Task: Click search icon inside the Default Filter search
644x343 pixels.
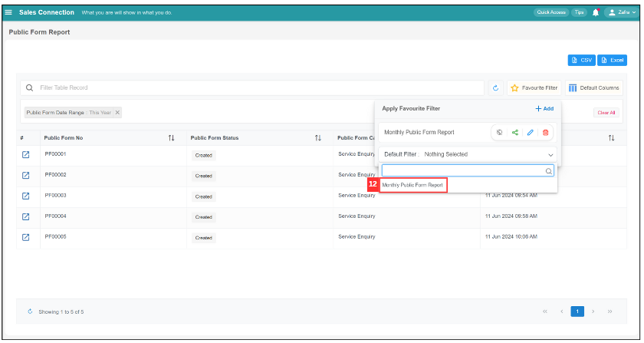Action: click(549, 171)
